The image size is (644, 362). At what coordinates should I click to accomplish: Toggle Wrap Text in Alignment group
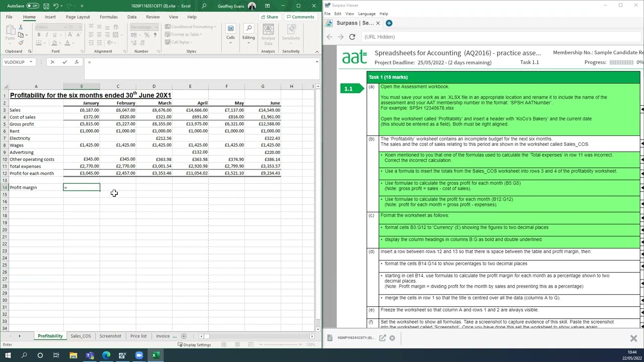(116, 27)
